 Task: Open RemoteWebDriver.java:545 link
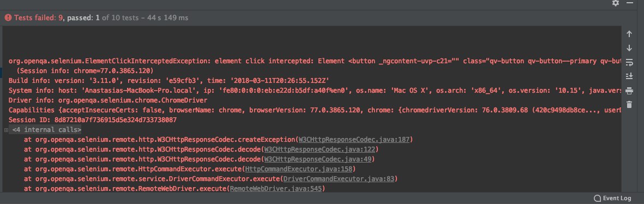click(275, 189)
